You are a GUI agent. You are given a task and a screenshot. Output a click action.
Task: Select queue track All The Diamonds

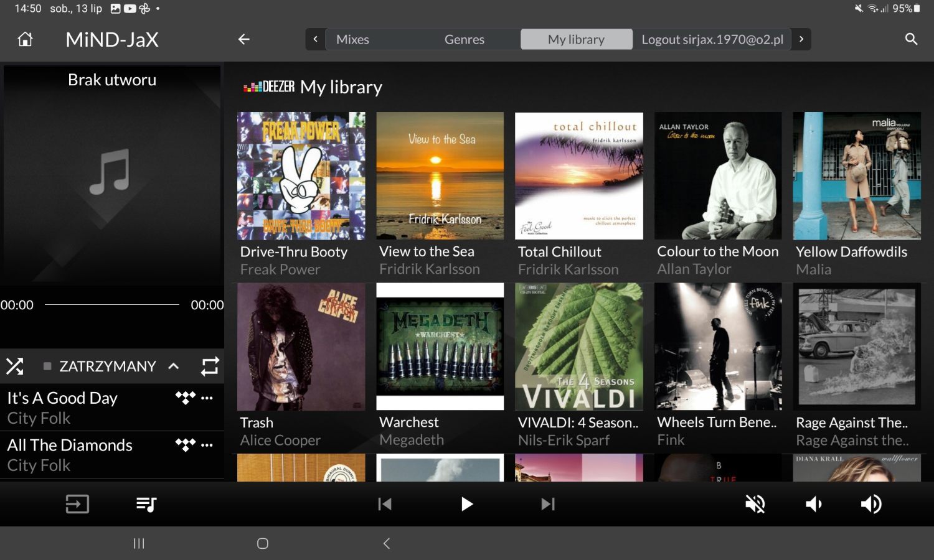tap(112, 455)
